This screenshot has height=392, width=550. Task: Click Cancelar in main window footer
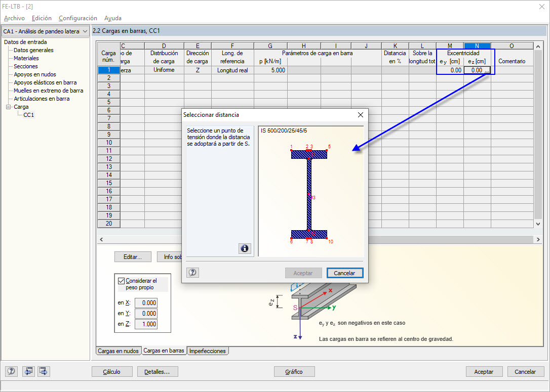[526, 372]
